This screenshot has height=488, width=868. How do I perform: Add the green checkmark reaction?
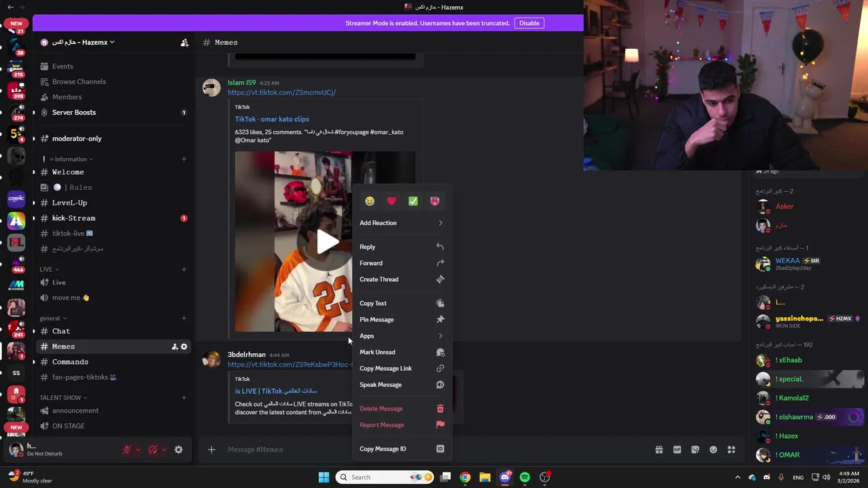coord(413,201)
